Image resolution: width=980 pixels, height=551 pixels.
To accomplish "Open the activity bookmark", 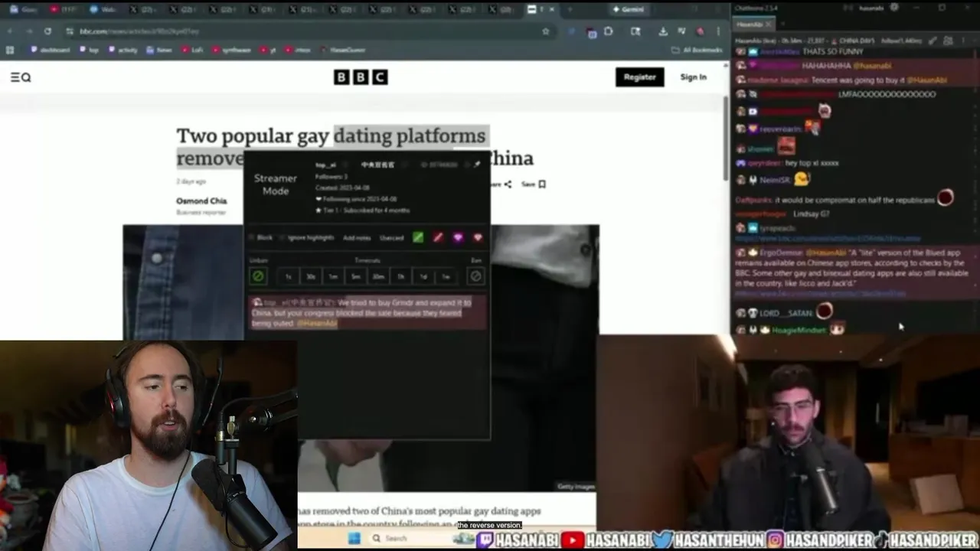I will click(x=122, y=50).
